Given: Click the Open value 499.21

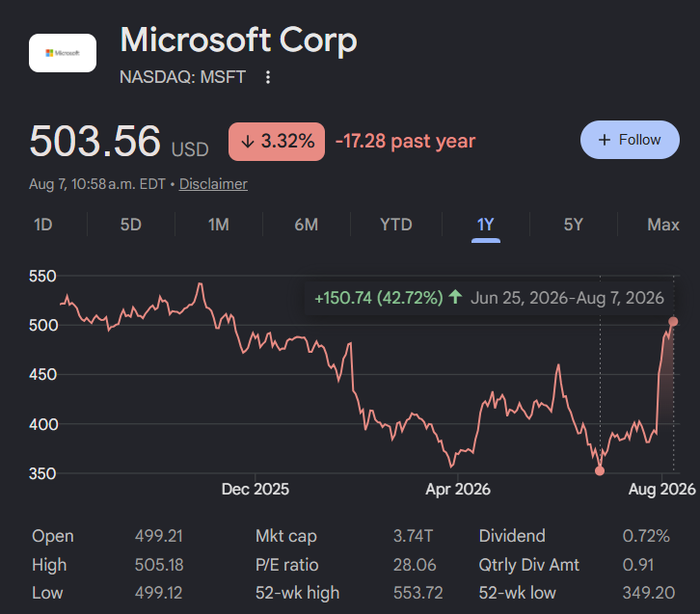Looking at the screenshot, I should coord(159,536).
